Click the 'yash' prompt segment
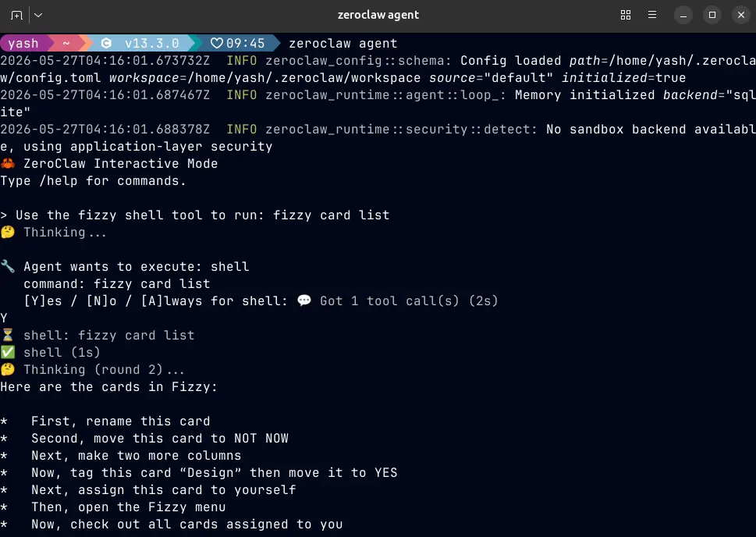The width and height of the screenshot is (756, 537). click(23, 44)
